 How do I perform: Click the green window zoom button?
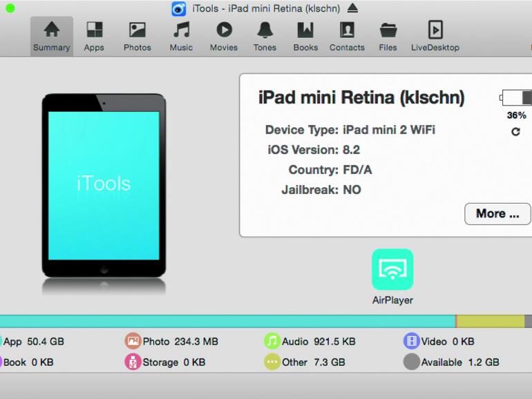pos(10,8)
